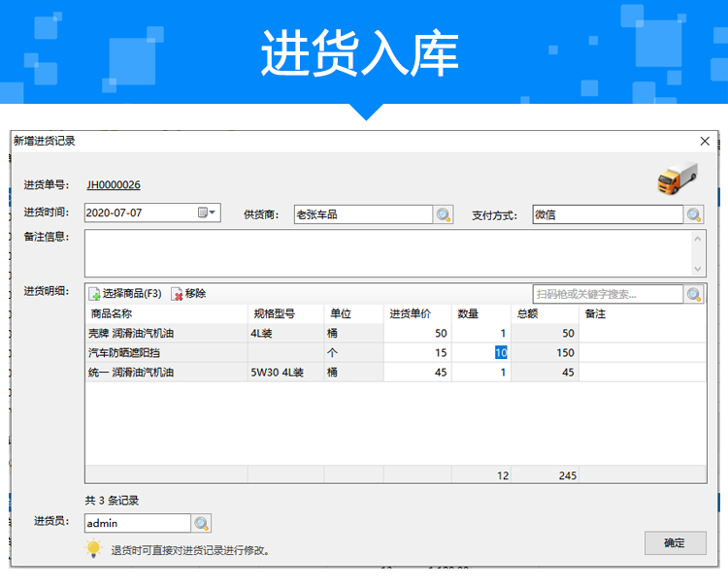This screenshot has height=587, width=728.
Task: Click the 备注 column header
Action: pyautogui.click(x=643, y=313)
